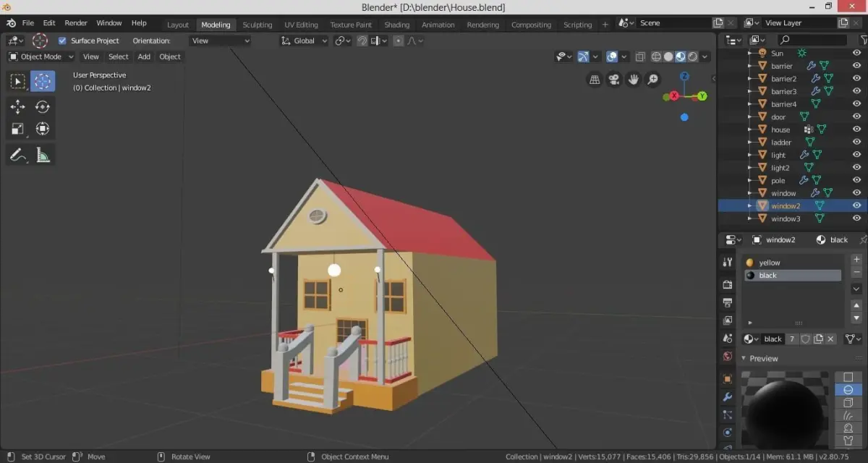The height and width of the screenshot is (463, 868).
Task: Select sphere preview shape for material
Action: (x=848, y=390)
